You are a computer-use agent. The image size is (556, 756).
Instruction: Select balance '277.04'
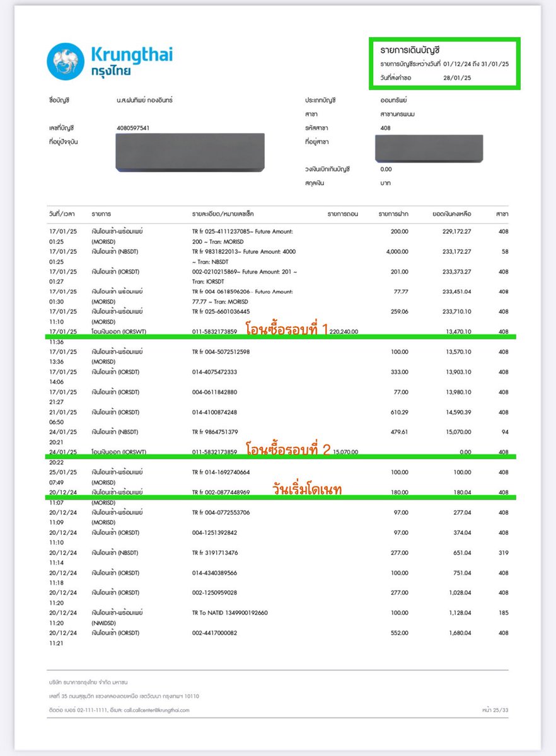[x=462, y=512]
